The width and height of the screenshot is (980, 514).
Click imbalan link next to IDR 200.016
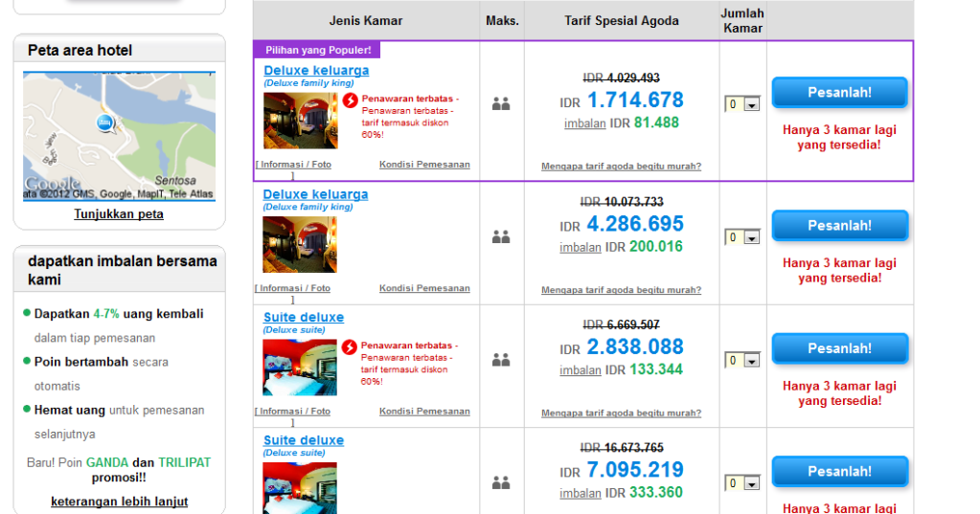pyautogui.click(x=581, y=247)
